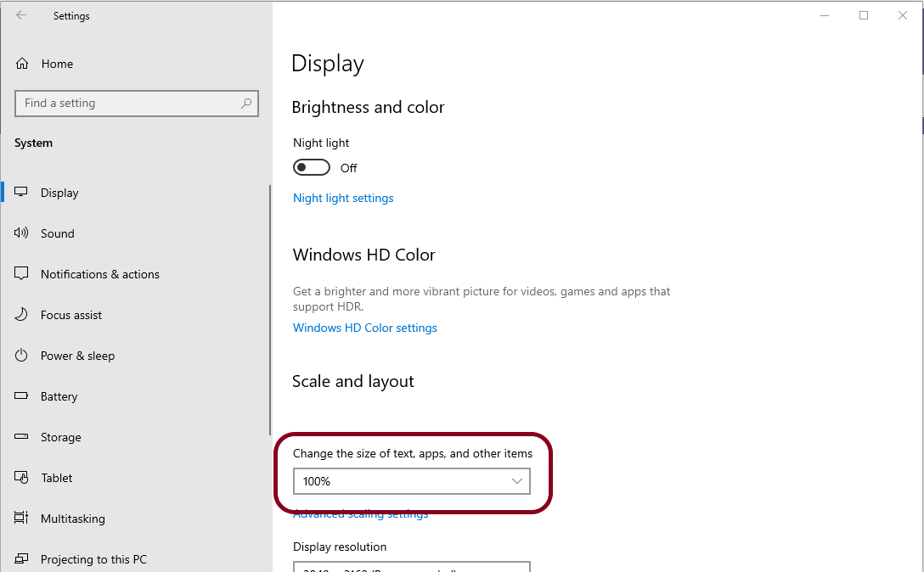Toggle the Night light switch
This screenshot has height=572, width=924.
click(x=311, y=167)
